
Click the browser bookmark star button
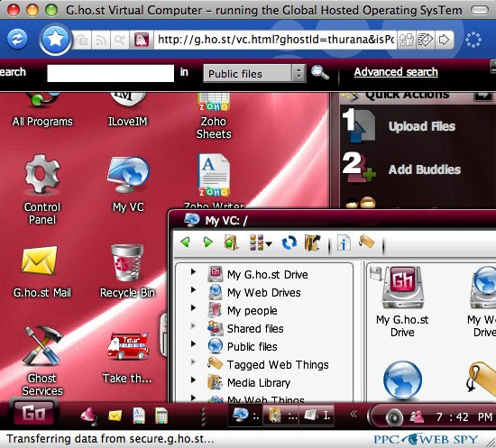[55, 40]
